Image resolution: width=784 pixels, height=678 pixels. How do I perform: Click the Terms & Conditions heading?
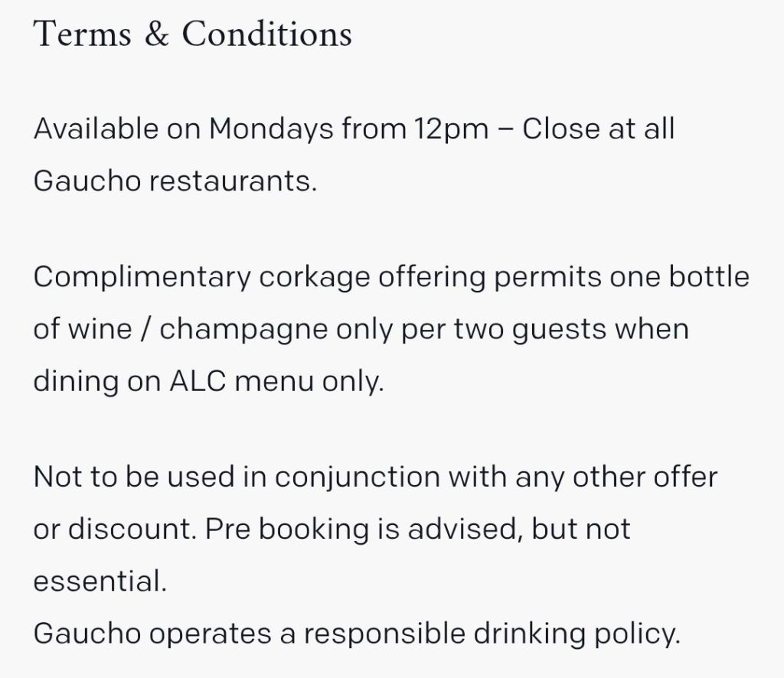pyautogui.click(x=192, y=34)
